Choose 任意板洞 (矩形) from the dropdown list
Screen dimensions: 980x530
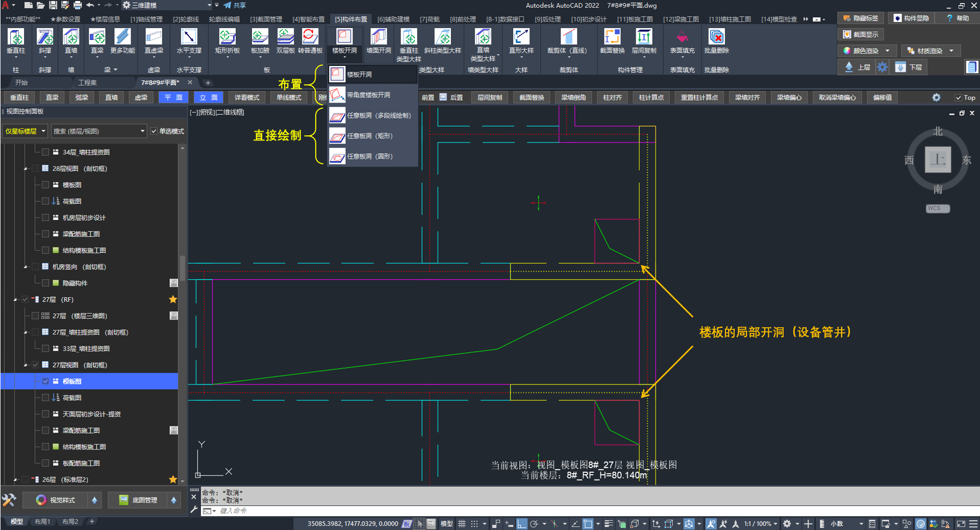click(x=370, y=136)
